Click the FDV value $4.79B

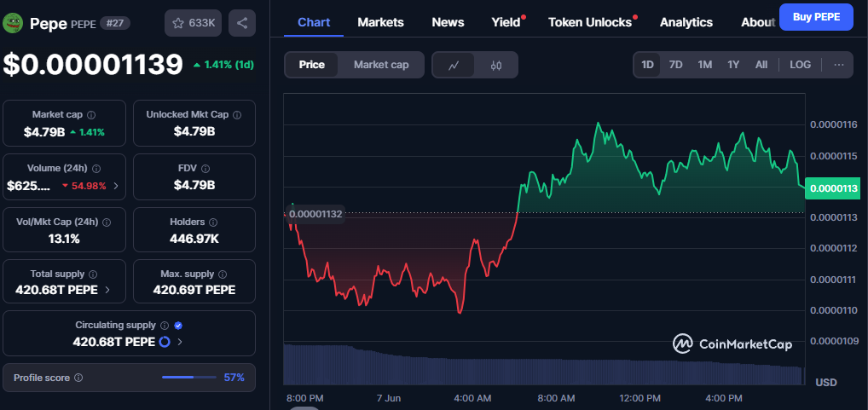(194, 185)
